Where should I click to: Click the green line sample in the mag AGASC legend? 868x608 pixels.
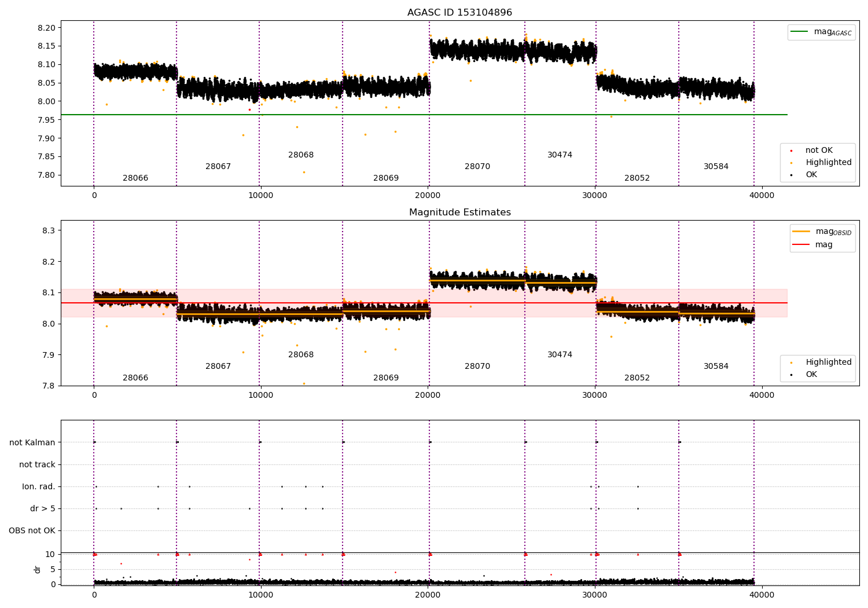[800, 32]
